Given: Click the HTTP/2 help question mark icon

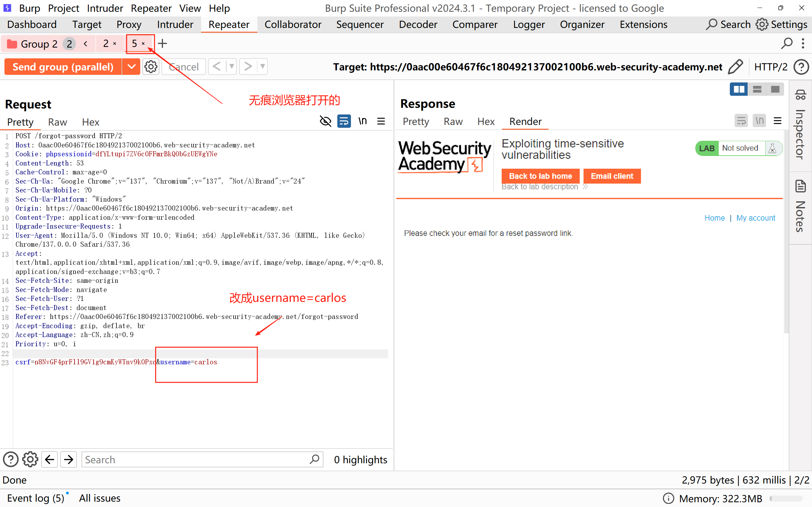Looking at the screenshot, I should tap(801, 67).
